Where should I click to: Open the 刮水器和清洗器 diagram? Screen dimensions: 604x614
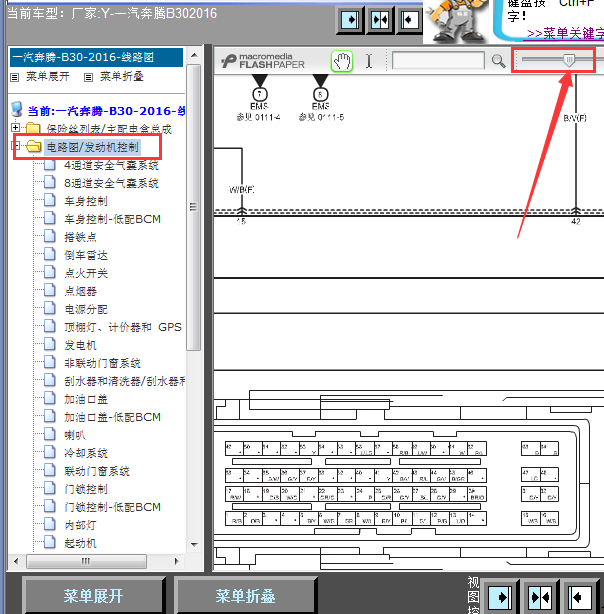click(125, 381)
